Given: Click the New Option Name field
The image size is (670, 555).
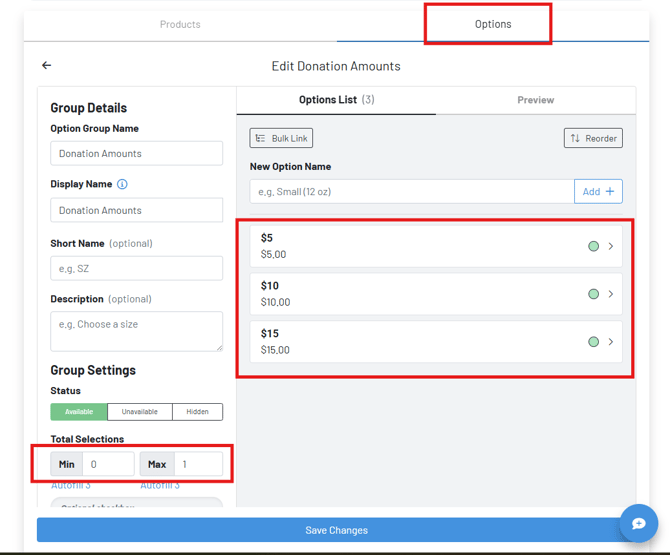Looking at the screenshot, I should (x=412, y=191).
